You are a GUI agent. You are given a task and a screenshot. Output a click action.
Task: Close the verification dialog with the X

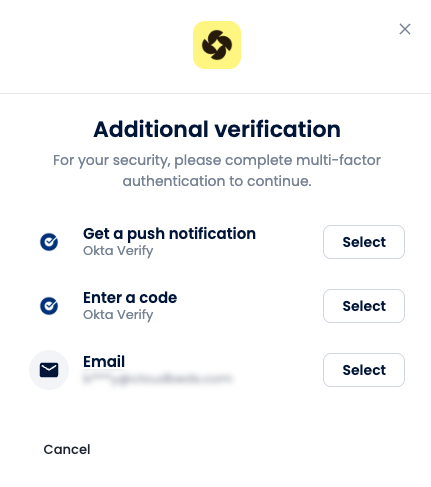pos(405,29)
